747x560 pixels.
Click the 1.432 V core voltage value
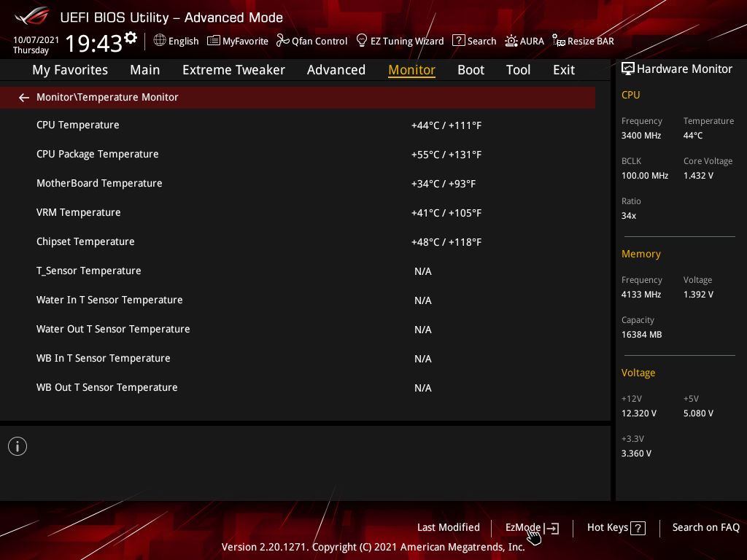[698, 176]
